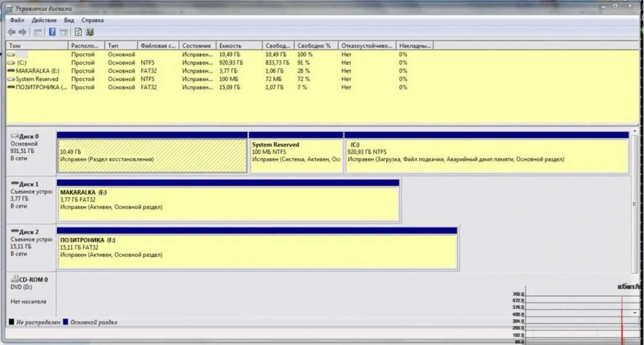Image resolution: width=644 pixels, height=345 pixels.
Task: Click the 28 % free percentage cell
Action: [303, 71]
